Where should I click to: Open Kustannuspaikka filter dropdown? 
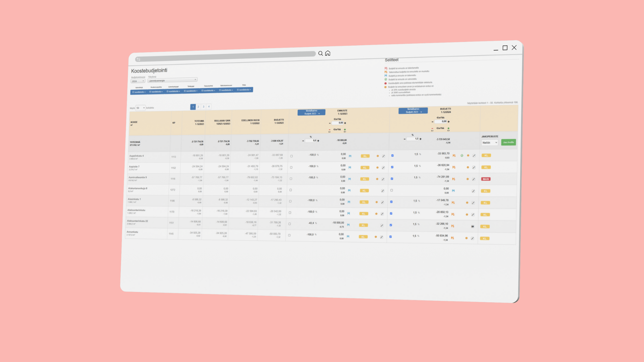pyautogui.click(x=156, y=92)
